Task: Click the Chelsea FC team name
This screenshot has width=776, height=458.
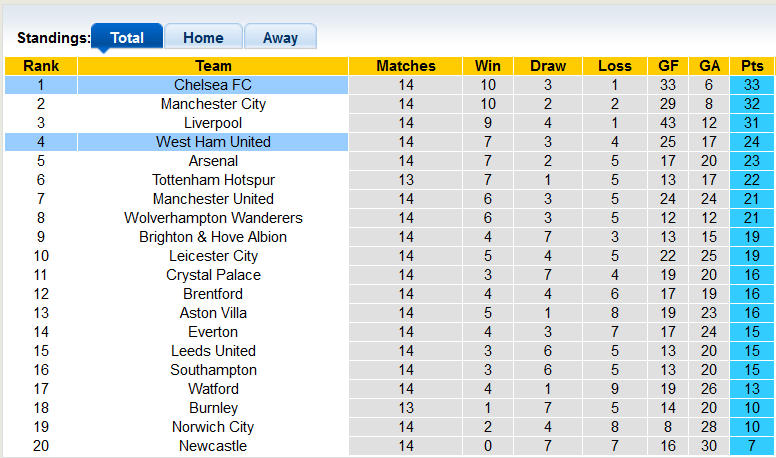Action: click(213, 85)
